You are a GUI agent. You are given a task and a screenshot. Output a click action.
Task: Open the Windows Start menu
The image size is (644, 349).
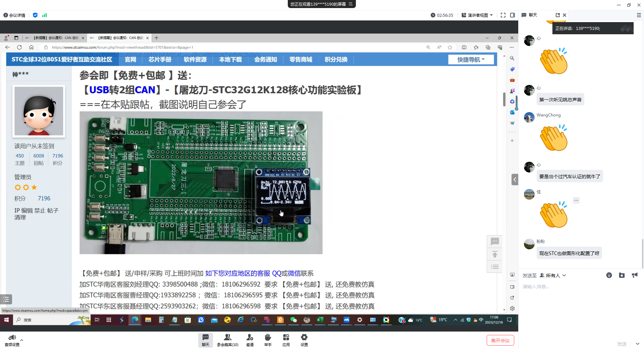[6, 320]
